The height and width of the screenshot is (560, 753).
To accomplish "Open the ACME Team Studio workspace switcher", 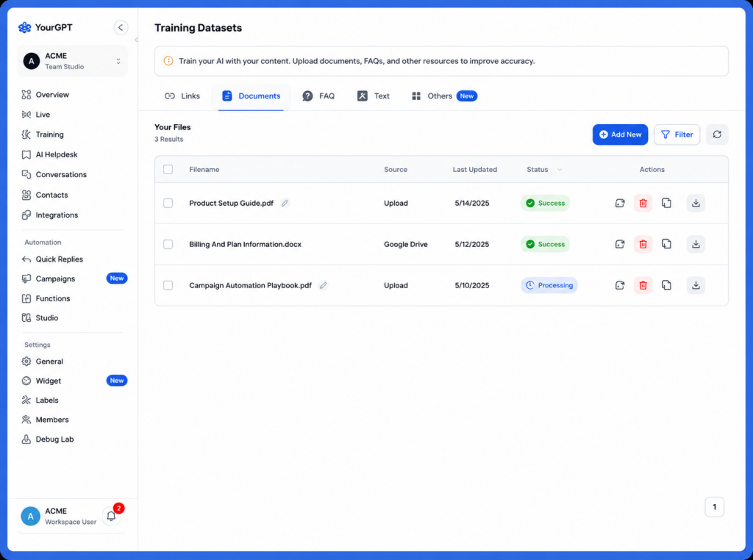I will pyautogui.click(x=72, y=61).
